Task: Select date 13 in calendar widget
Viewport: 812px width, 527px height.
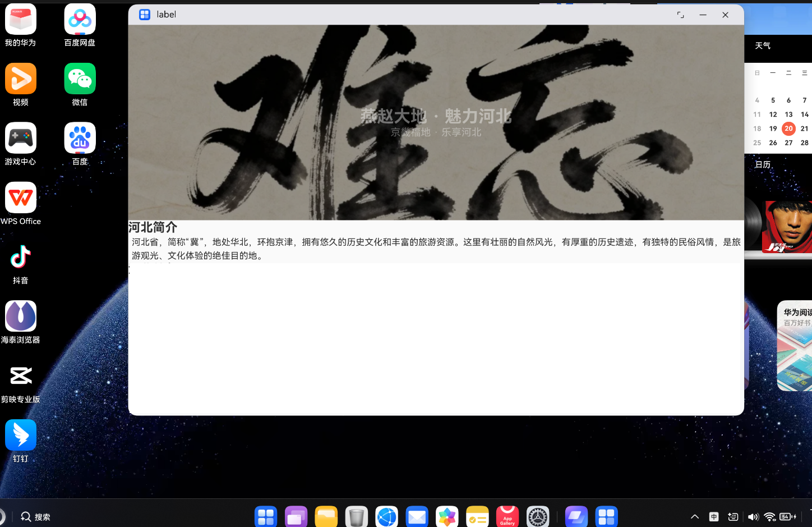Action: (x=788, y=114)
